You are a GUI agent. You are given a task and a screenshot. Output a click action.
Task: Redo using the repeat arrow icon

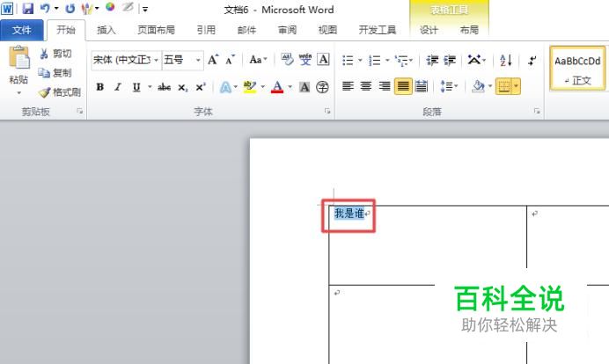[70, 8]
